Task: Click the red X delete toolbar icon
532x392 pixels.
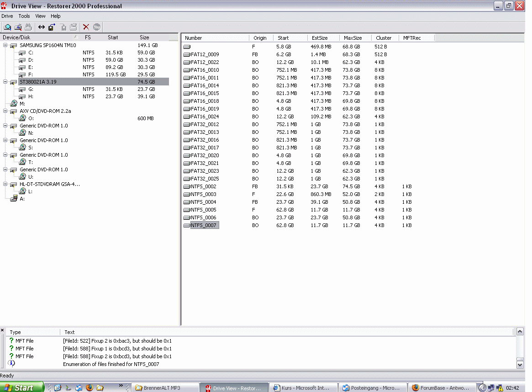Action: (x=86, y=27)
